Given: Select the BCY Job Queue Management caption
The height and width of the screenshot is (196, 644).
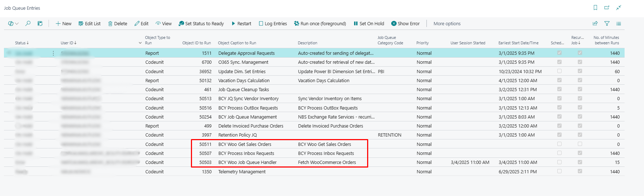Looking at the screenshot, I should [x=247, y=117].
